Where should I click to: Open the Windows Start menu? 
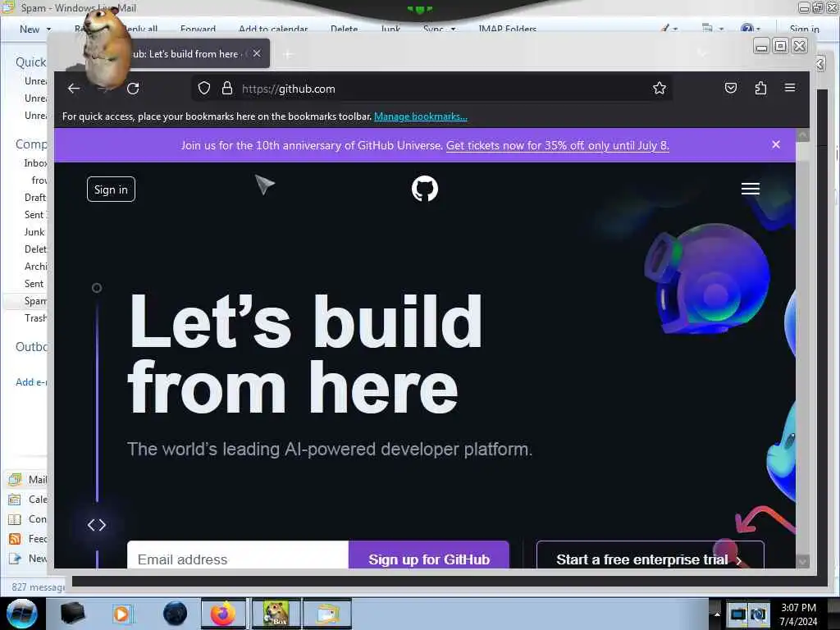(22, 614)
